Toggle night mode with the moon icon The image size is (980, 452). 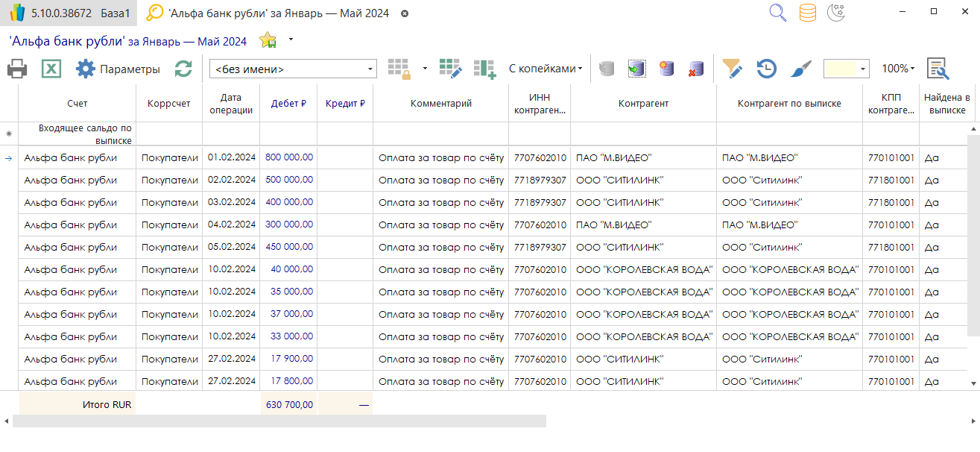[x=837, y=13]
